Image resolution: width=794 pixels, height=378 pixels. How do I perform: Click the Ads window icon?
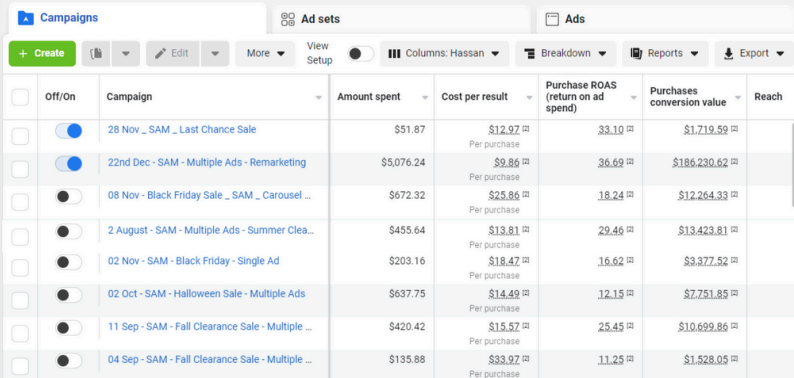(x=551, y=19)
